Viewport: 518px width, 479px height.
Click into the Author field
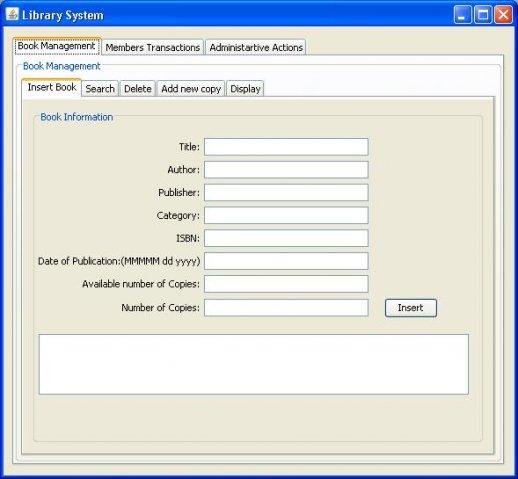point(286,170)
